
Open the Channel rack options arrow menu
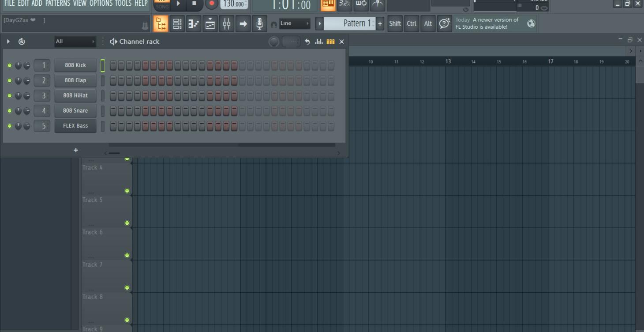point(8,41)
